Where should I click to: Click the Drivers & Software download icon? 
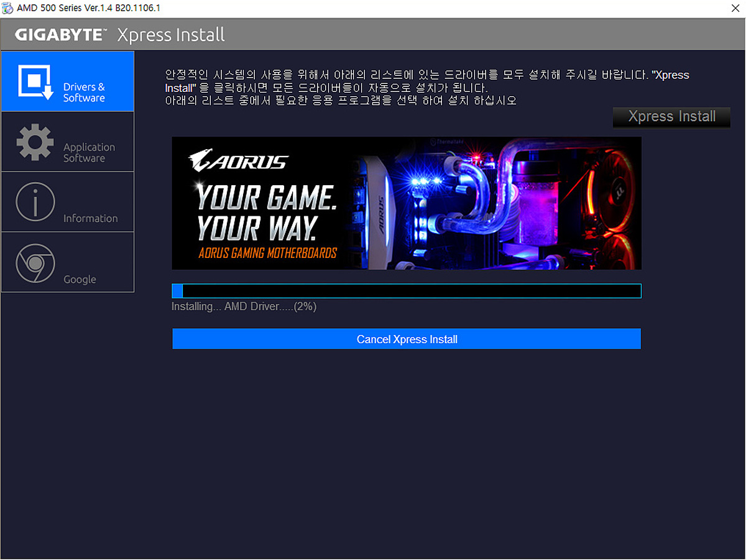(35, 81)
